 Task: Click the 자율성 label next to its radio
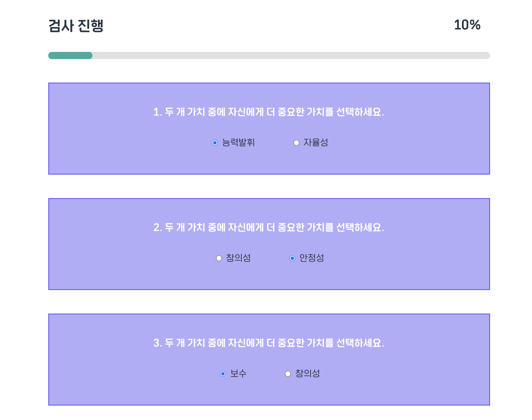[x=316, y=142]
